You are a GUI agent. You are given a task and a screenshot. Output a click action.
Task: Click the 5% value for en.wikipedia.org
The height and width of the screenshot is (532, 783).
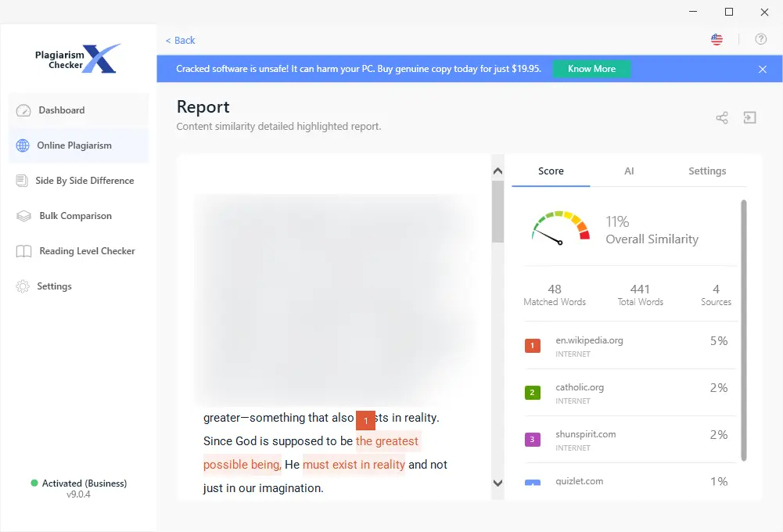pyautogui.click(x=719, y=340)
